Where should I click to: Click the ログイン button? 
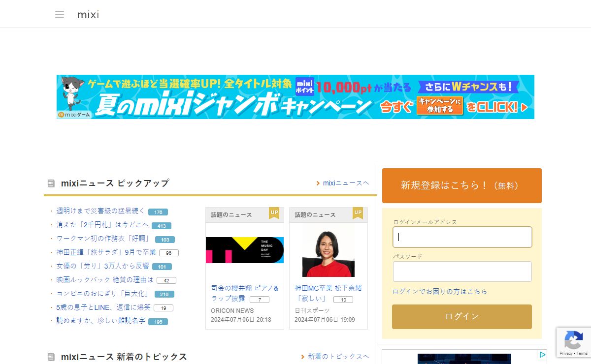tap(462, 317)
